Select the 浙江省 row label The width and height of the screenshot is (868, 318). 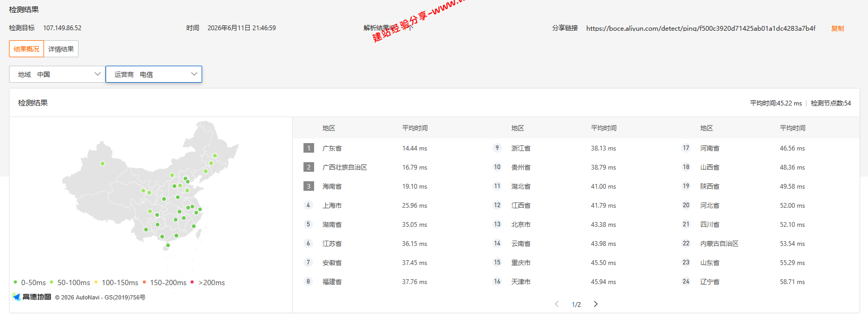pos(521,148)
